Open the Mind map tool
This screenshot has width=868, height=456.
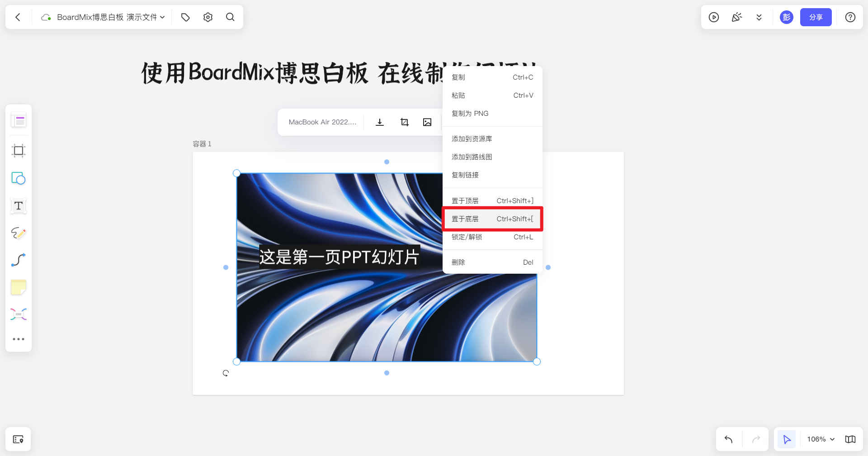point(18,314)
